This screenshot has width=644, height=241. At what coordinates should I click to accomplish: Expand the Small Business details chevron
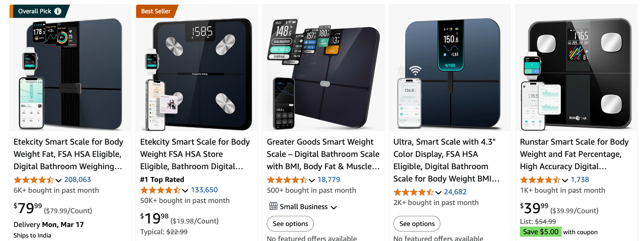click(334, 207)
